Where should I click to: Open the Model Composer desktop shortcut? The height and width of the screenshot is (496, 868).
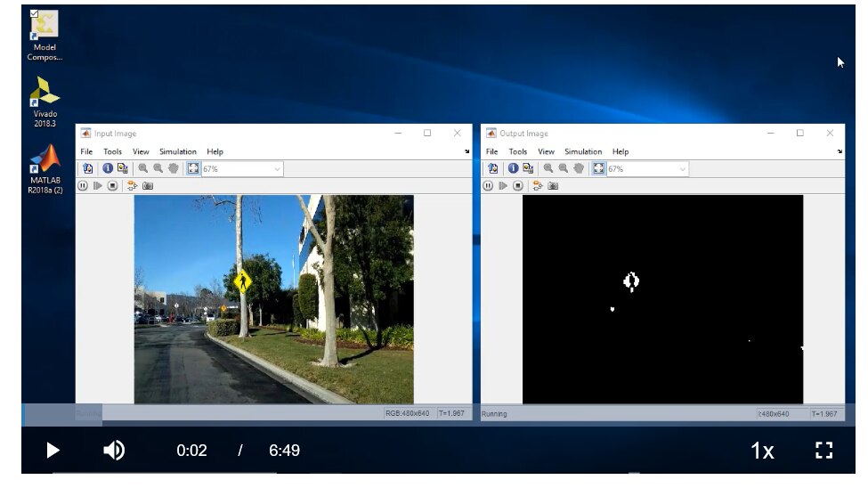pos(45,36)
